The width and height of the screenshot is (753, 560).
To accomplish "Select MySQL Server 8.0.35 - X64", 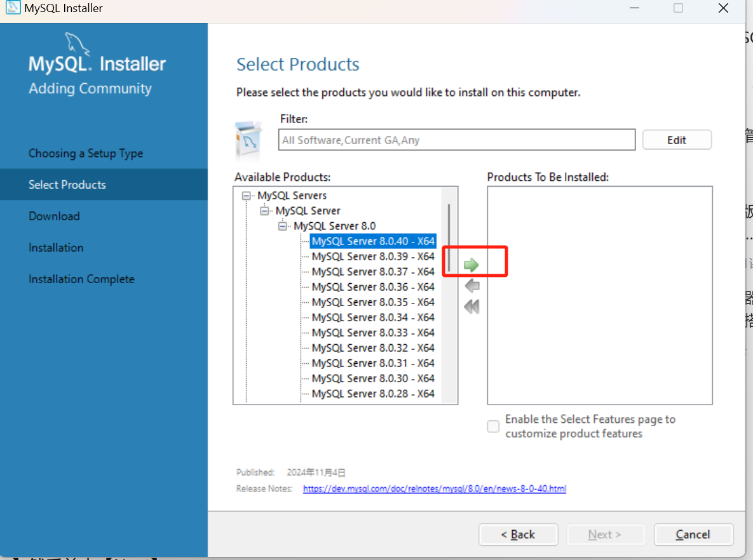I will coord(373,302).
